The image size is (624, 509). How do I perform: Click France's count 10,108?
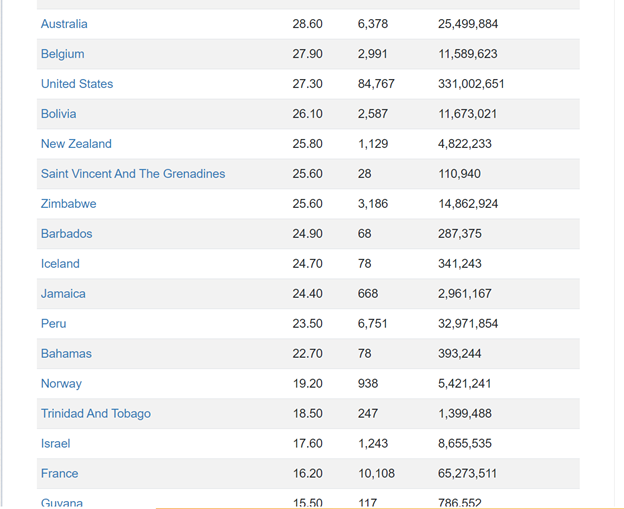coord(376,474)
